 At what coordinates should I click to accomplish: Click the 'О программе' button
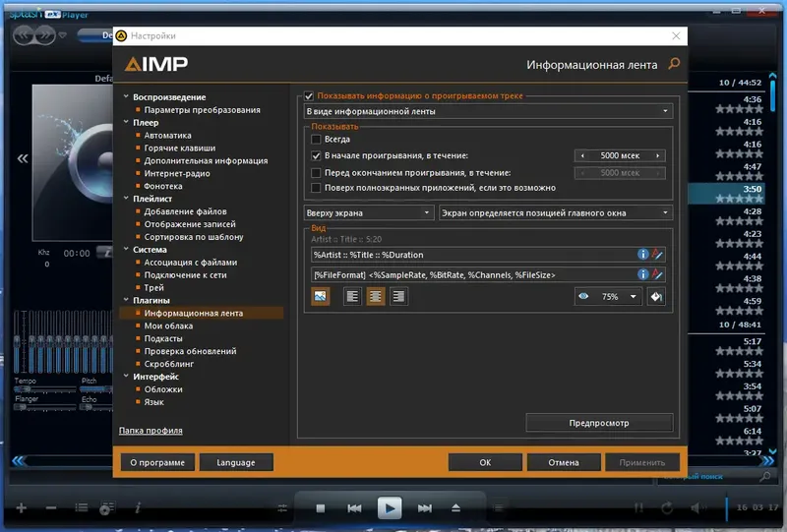[x=157, y=462]
